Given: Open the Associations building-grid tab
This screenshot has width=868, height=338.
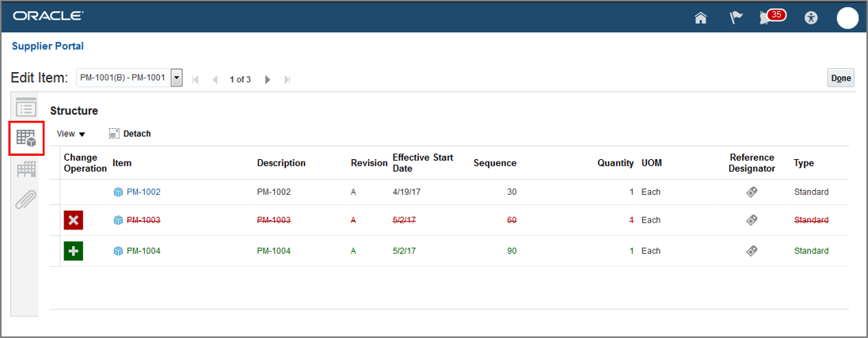Looking at the screenshot, I should tap(26, 169).
